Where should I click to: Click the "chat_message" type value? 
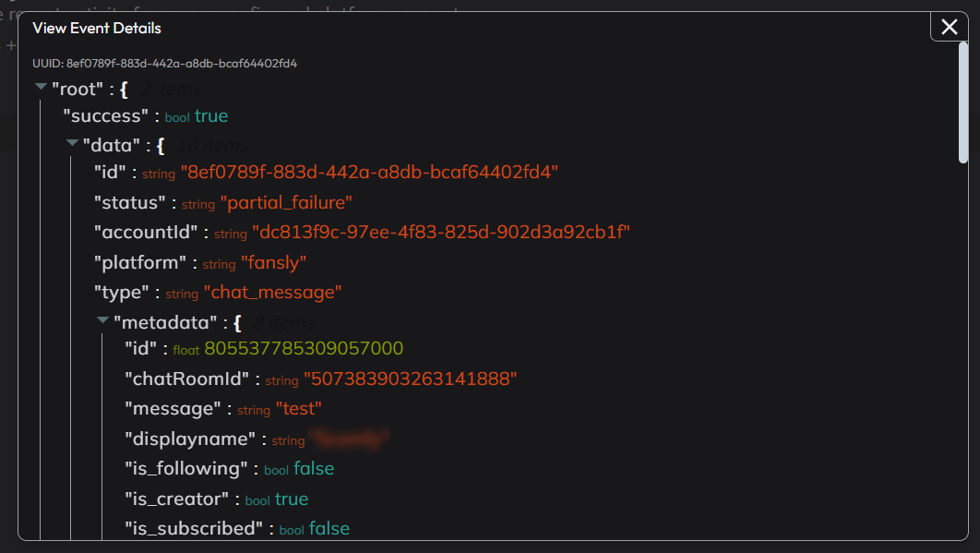click(272, 292)
